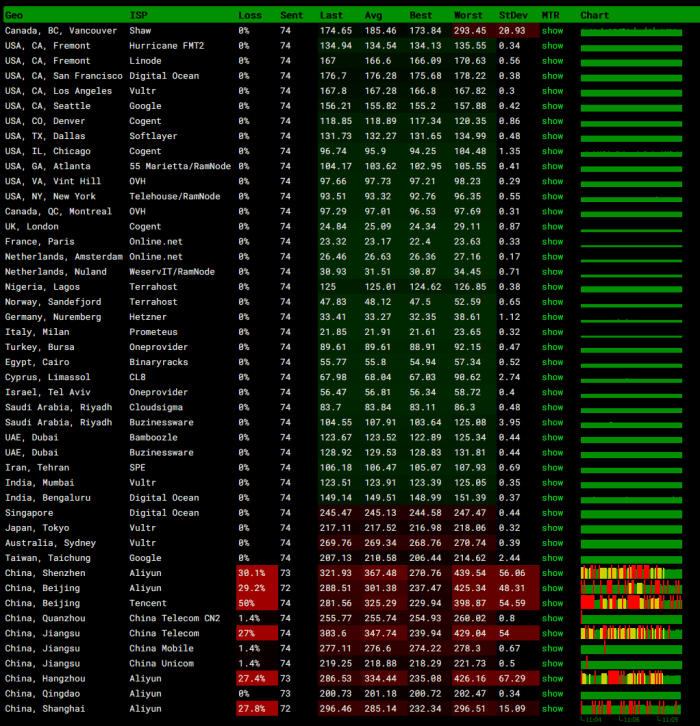Viewport: 700px width, 726px height.
Task: Open the chart for China Hangzhou Aliyun
Action: [630, 678]
